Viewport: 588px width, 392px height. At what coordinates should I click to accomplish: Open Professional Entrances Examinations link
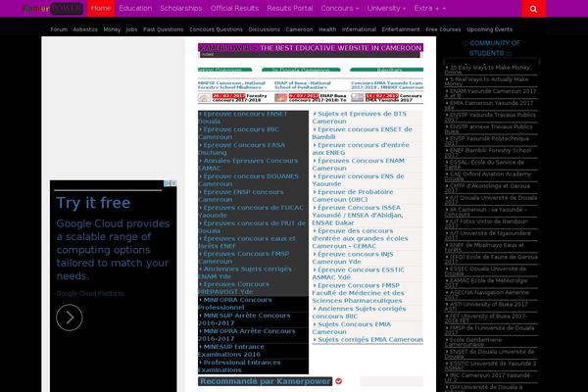coord(239,367)
